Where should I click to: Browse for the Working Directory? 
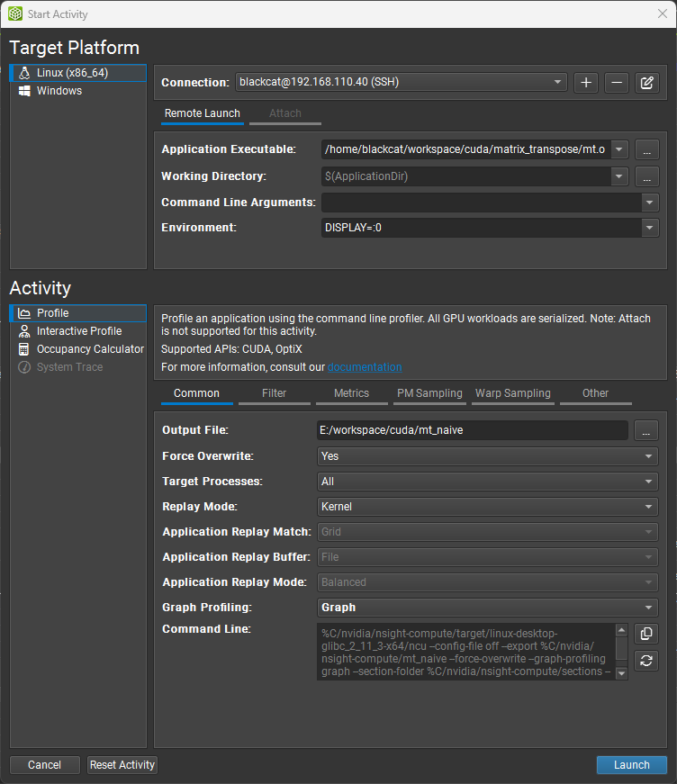pyautogui.click(x=647, y=176)
